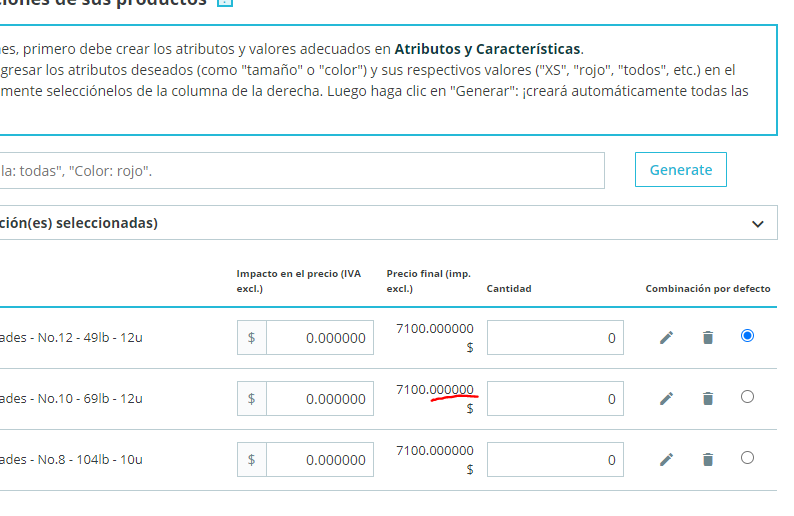Click price impact field for No.8 row
794x516 pixels.
pos(320,460)
